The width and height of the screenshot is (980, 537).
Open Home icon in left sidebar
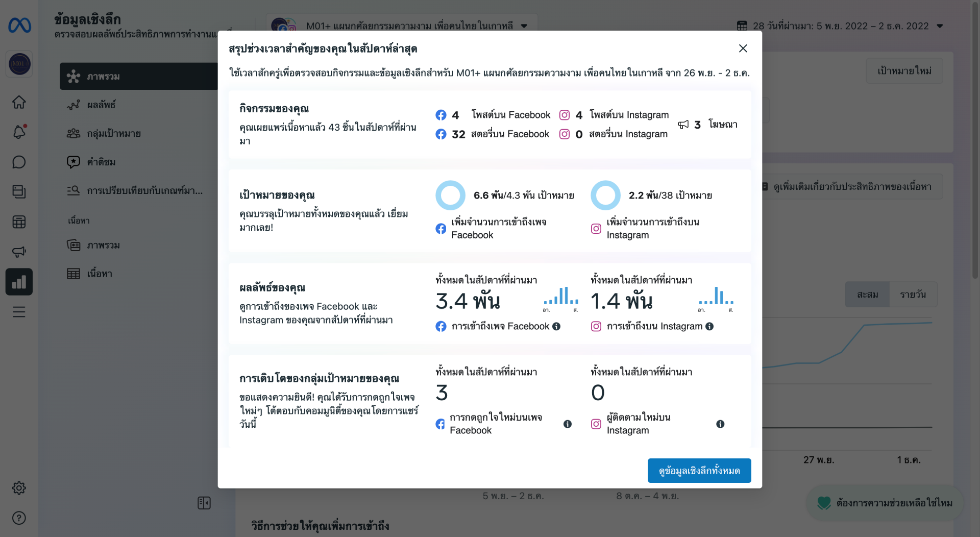click(x=19, y=102)
